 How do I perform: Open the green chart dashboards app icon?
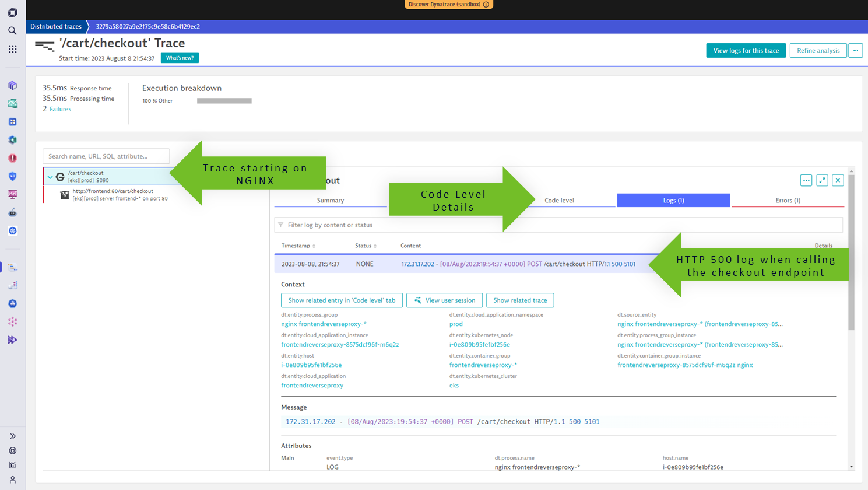point(12,104)
